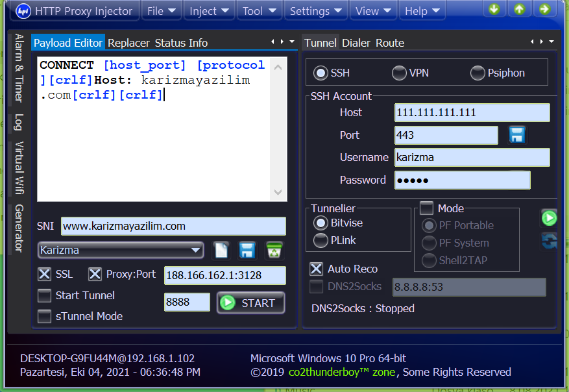Open the Inject menu dropdown
This screenshot has width=569, height=392.
209,11
